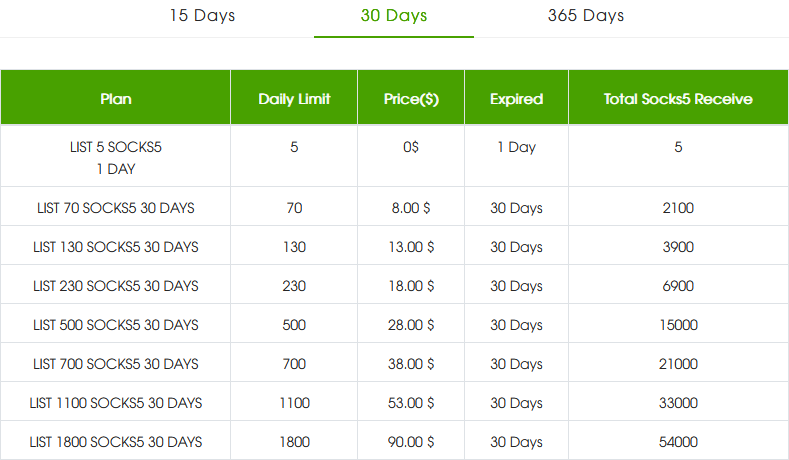Click the Plan column header
The width and height of the screenshot is (789, 460).
click(116, 98)
